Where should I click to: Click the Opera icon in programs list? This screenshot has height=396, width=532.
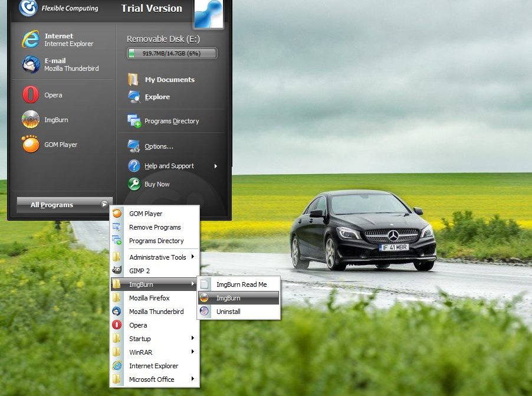coord(117,325)
